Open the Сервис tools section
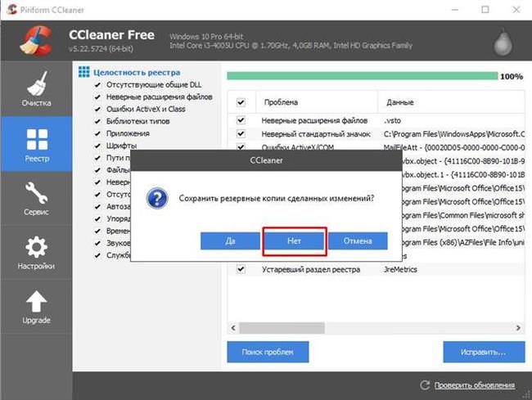This screenshot has width=532, height=400. [36, 199]
